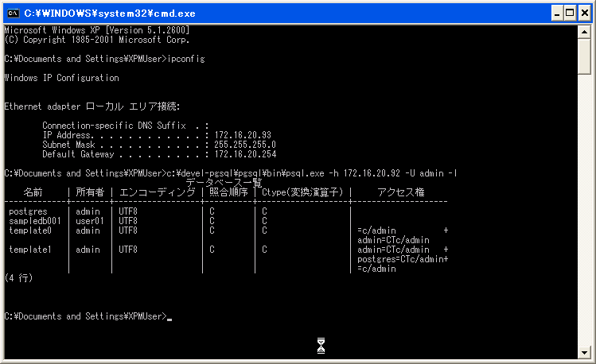This screenshot has width=596, height=364.
Task: Click the '名前' column header
Action: (x=33, y=192)
